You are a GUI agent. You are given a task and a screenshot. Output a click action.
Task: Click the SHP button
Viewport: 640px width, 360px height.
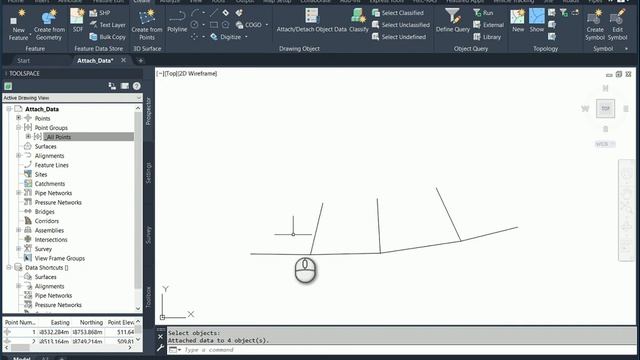point(100,13)
